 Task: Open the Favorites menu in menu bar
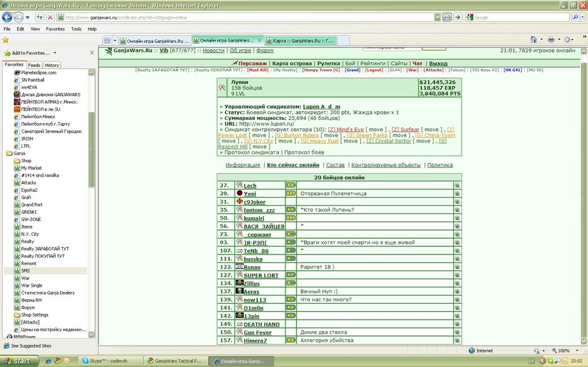point(55,29)
